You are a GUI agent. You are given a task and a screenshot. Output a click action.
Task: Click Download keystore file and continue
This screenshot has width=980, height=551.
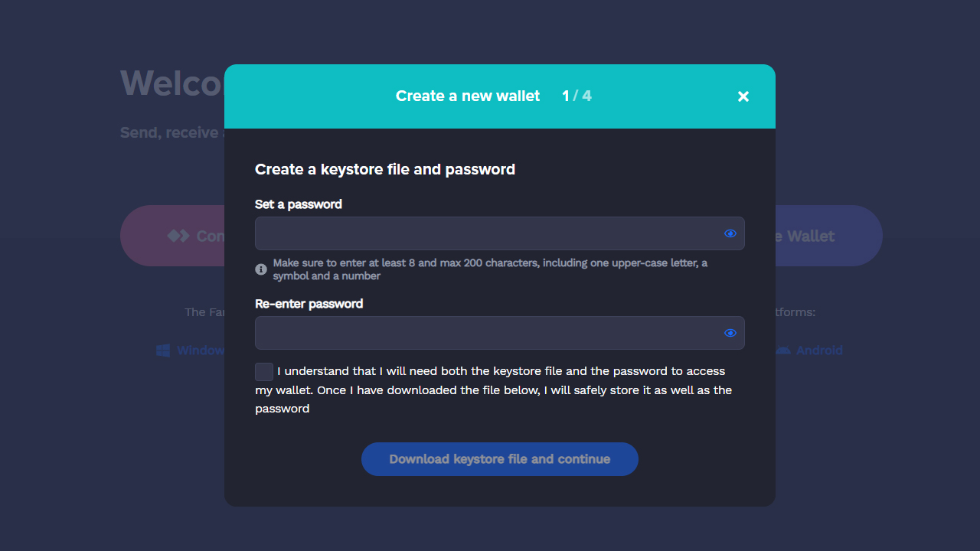click(x=500, y=459)
